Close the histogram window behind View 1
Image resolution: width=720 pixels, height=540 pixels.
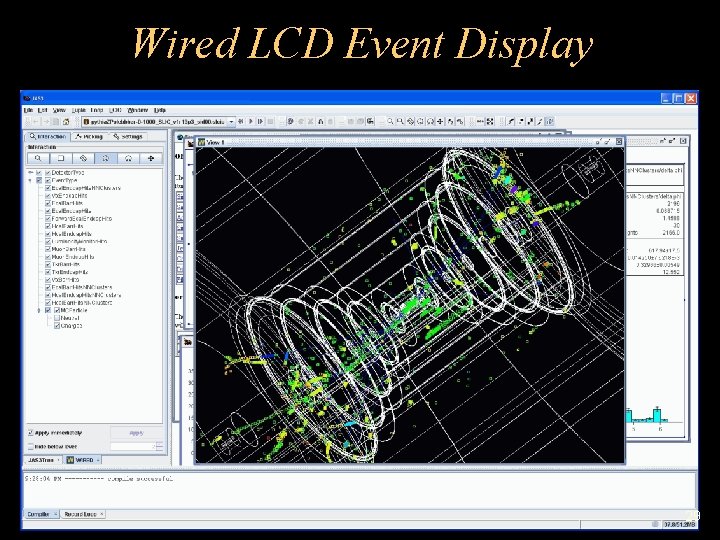(683, 141)
